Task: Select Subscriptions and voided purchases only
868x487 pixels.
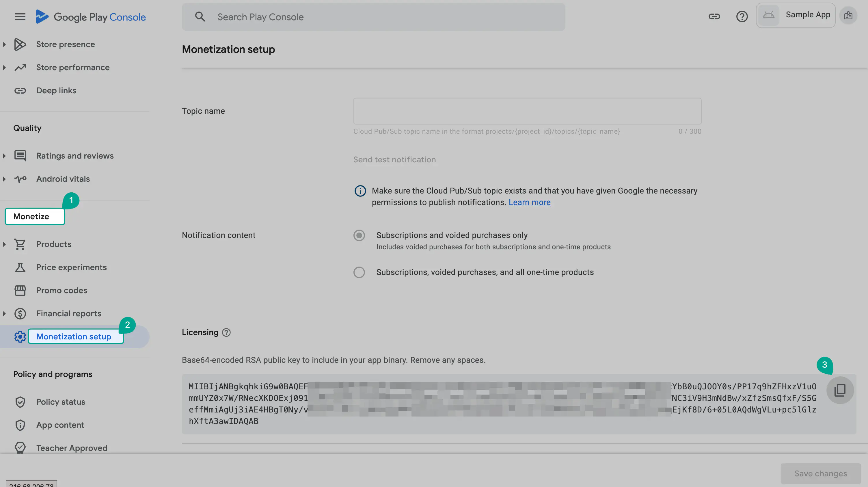Action: click(359, 235)
